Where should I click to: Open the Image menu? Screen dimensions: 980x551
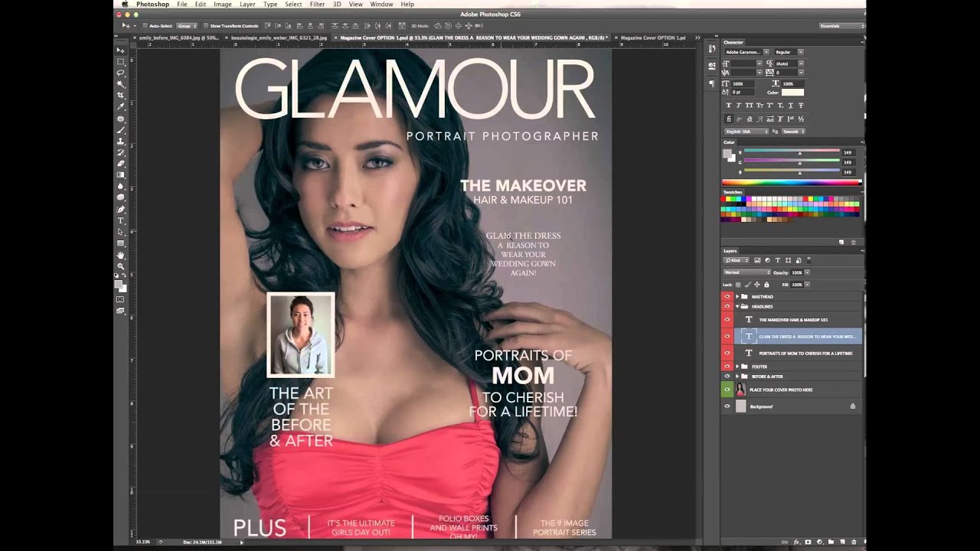[x=223, y=4]
